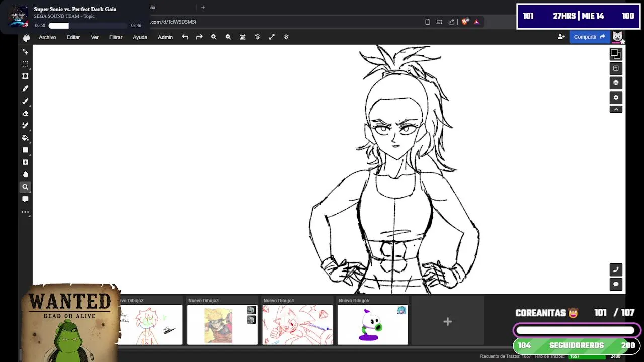
Task: Select the Brush tool
Action: pyautogui.click(x=25, y=101)
